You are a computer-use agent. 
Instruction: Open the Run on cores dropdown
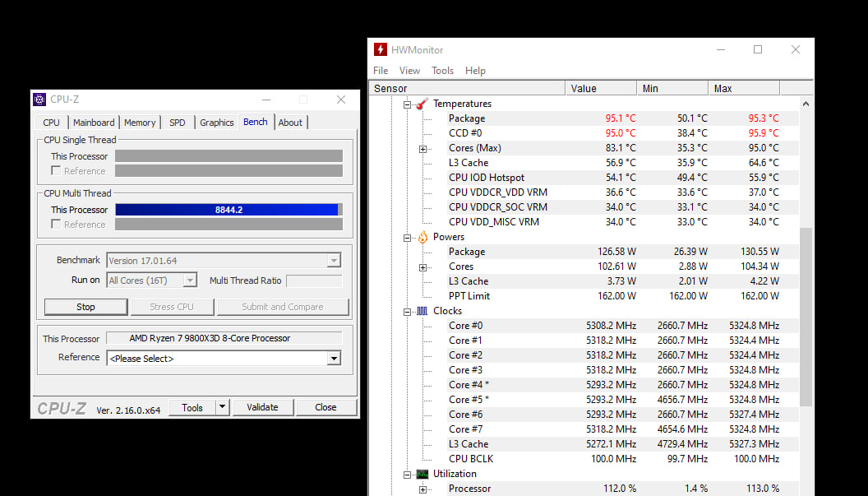pyautogui.click(x=190, y=280)
